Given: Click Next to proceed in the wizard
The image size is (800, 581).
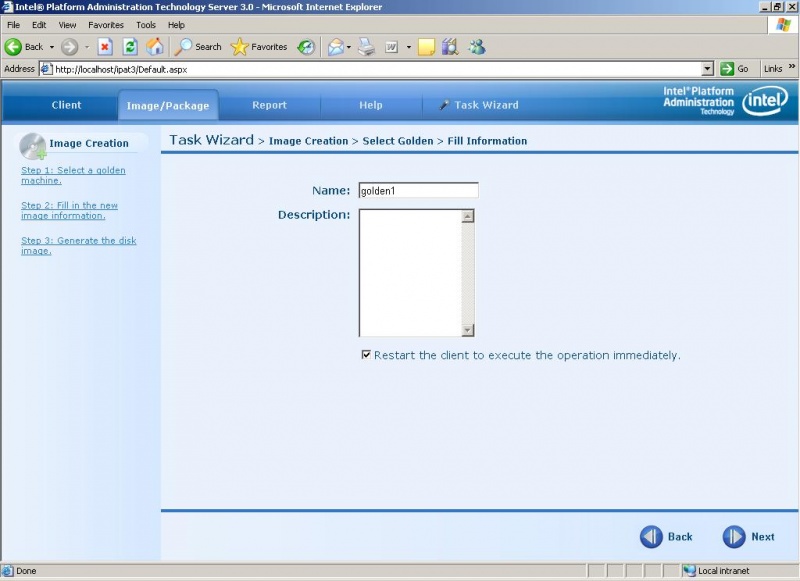Looking at the screenshot, I should pos(748,536).
